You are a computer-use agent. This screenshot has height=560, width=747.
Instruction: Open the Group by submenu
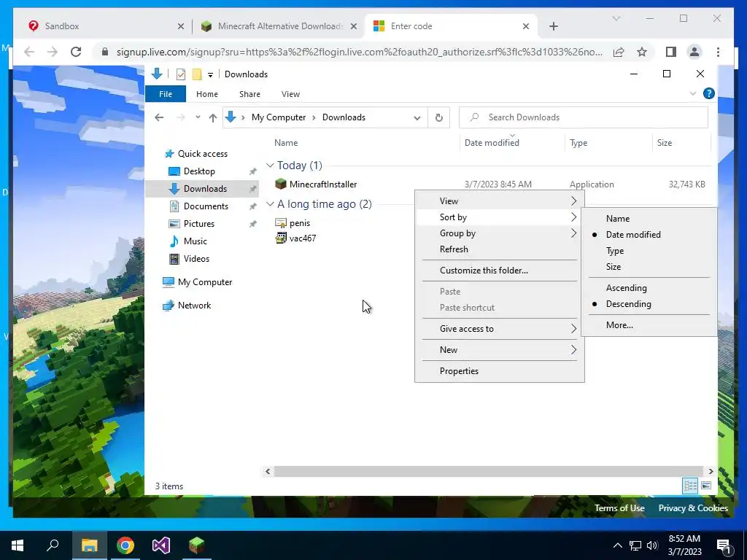coord(499,233)
